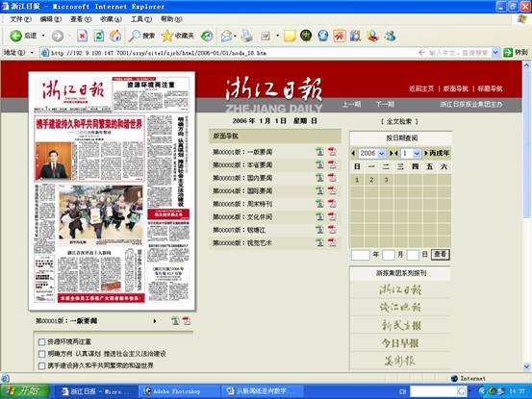Expand the Mail button dropdown arrow
Image resolution: width=532 pixels, height=399 pixels.
(x=235, y=36)
